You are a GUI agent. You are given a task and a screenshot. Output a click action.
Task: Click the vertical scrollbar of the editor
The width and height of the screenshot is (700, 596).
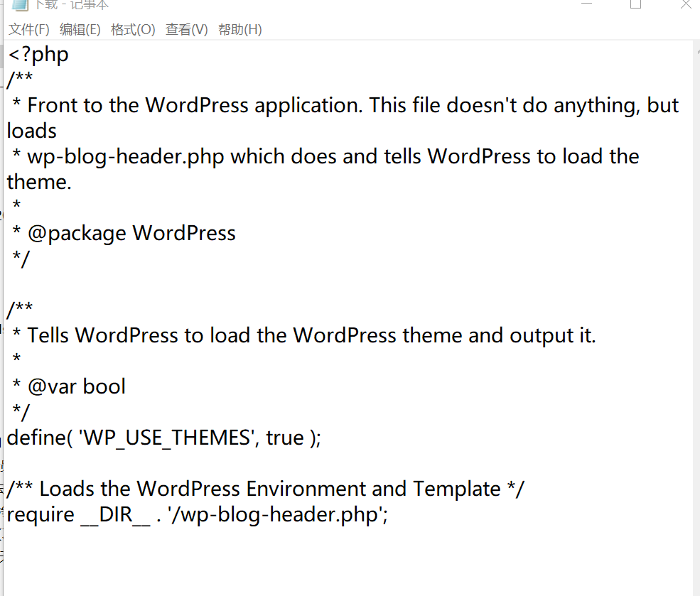tap(696, 318)
